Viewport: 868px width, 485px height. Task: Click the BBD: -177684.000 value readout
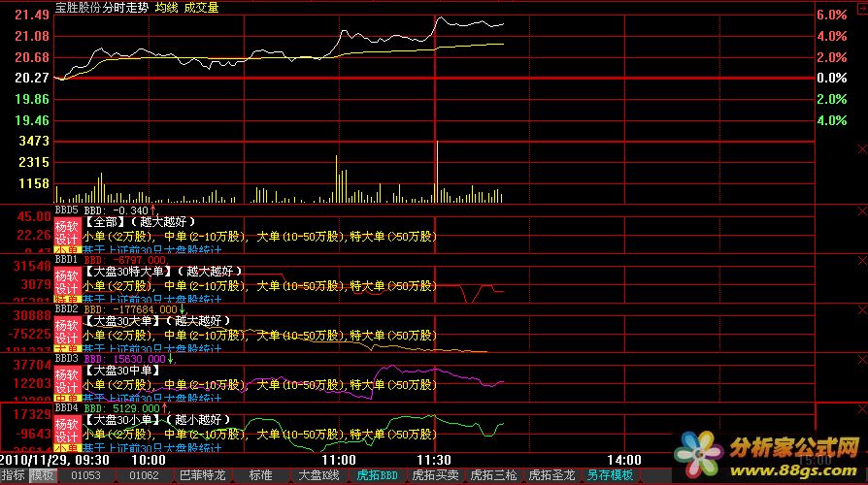click(131, 309)
